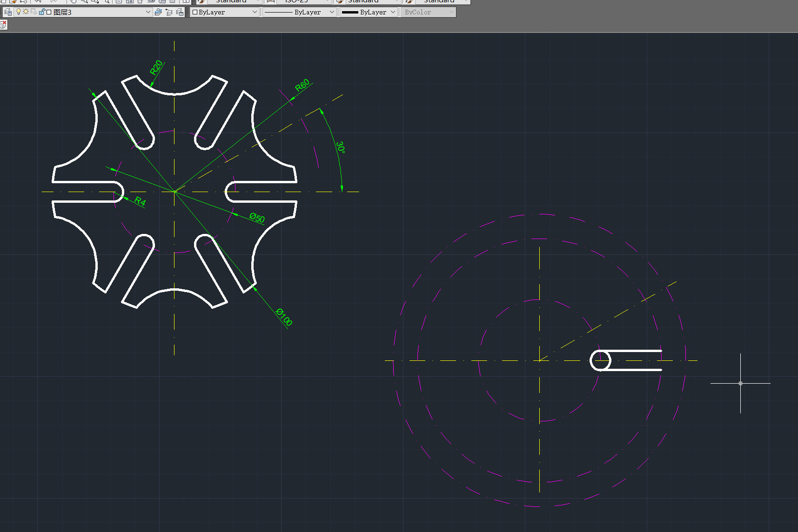798x532 pixels.
Task: Open the Dimension Style Manager icon
Action: tap(270, 2)
